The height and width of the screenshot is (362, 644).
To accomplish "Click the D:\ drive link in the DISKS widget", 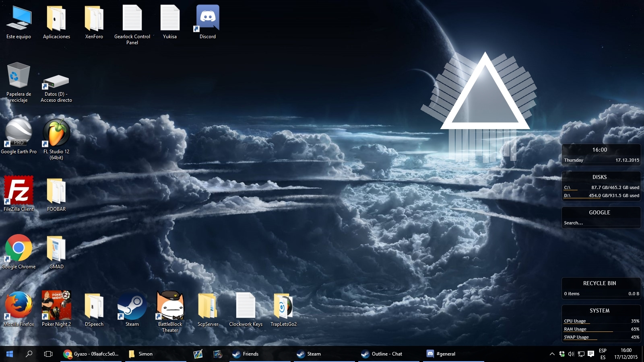I will (x=567, y=195).
